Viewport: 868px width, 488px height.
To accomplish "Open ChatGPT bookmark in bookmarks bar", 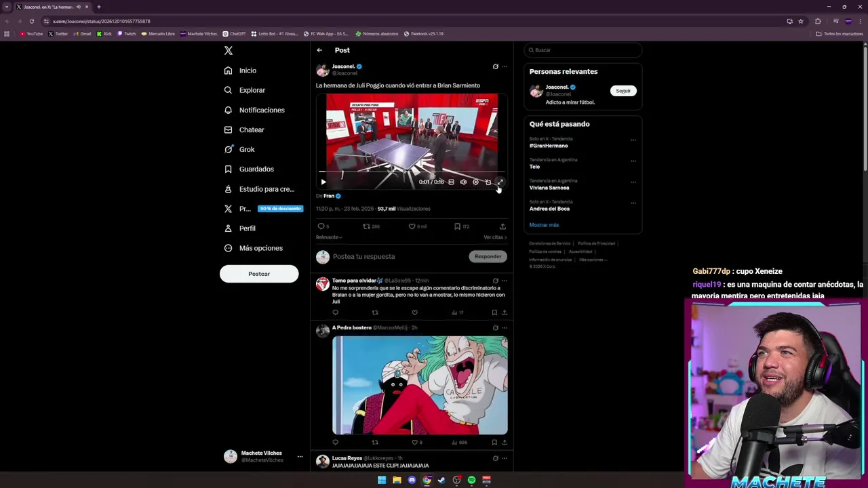I will (234, 34).
